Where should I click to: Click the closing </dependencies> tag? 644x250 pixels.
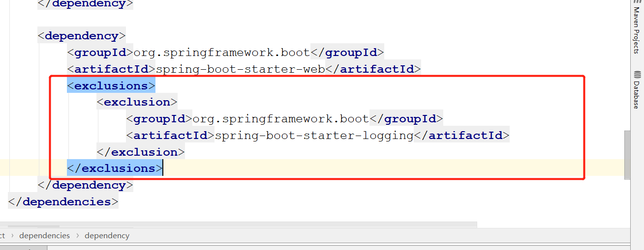tap(63, 202)
